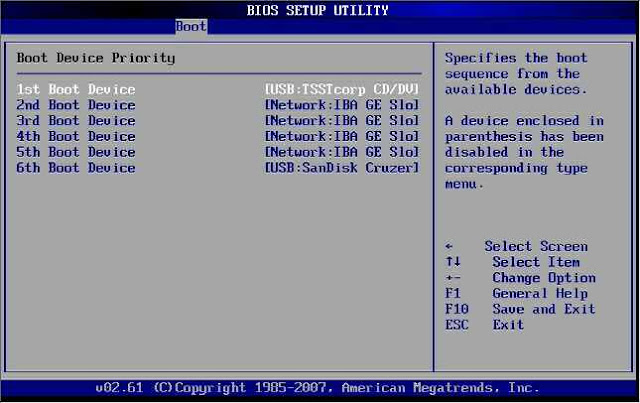The width and height of the screenshot is (640, 403).
Task: Click ESC Exit
Action: pyautogui.click(x=484, y=325)
